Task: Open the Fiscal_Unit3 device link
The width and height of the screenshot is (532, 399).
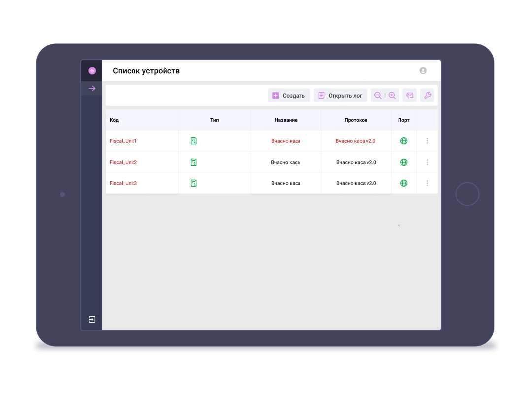Action: point(123,183)
